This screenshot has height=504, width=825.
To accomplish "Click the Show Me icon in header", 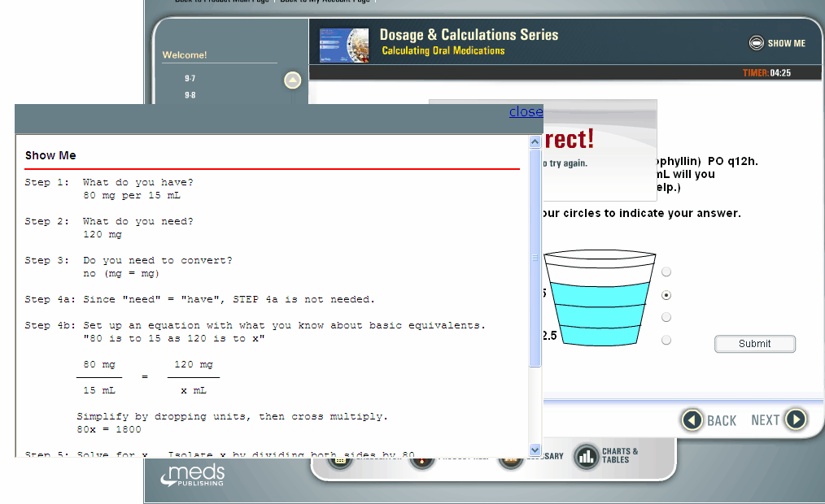I will [756, 42].
